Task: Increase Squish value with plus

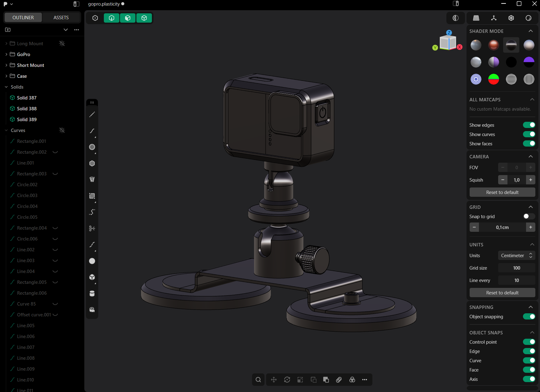Action: 531,180
